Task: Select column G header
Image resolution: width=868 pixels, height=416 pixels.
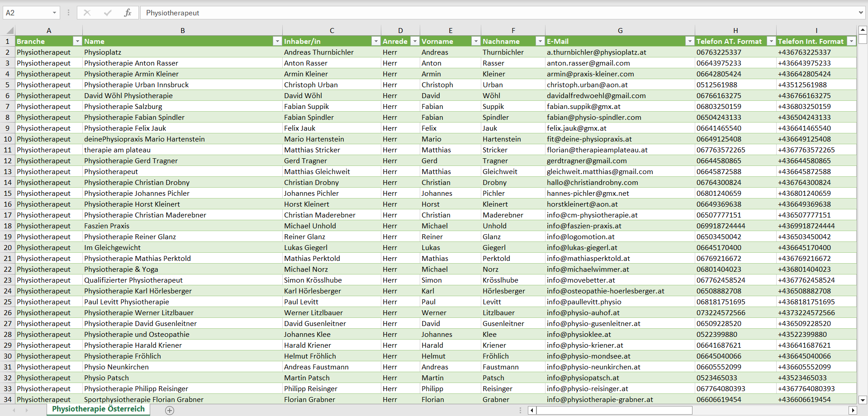Action: 620,30
